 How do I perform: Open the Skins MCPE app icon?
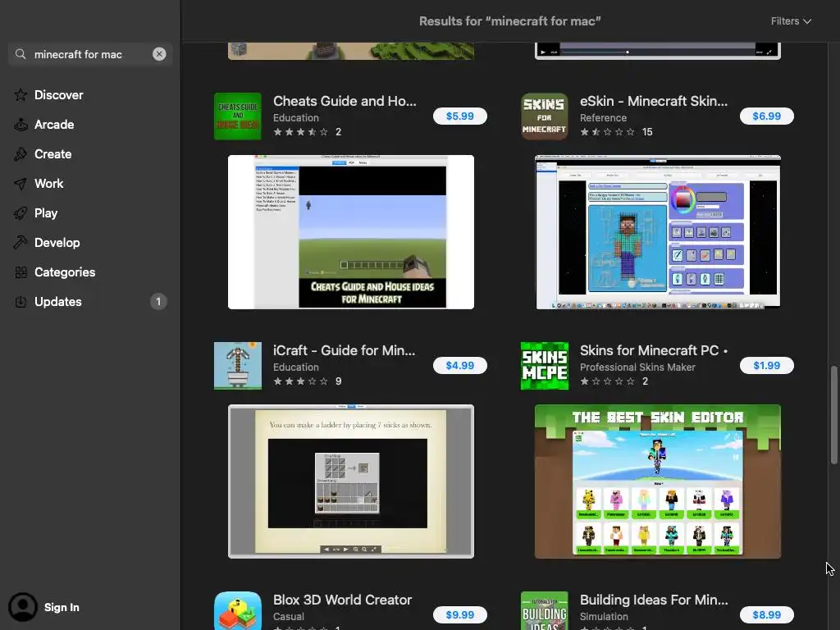pos(545,366)
